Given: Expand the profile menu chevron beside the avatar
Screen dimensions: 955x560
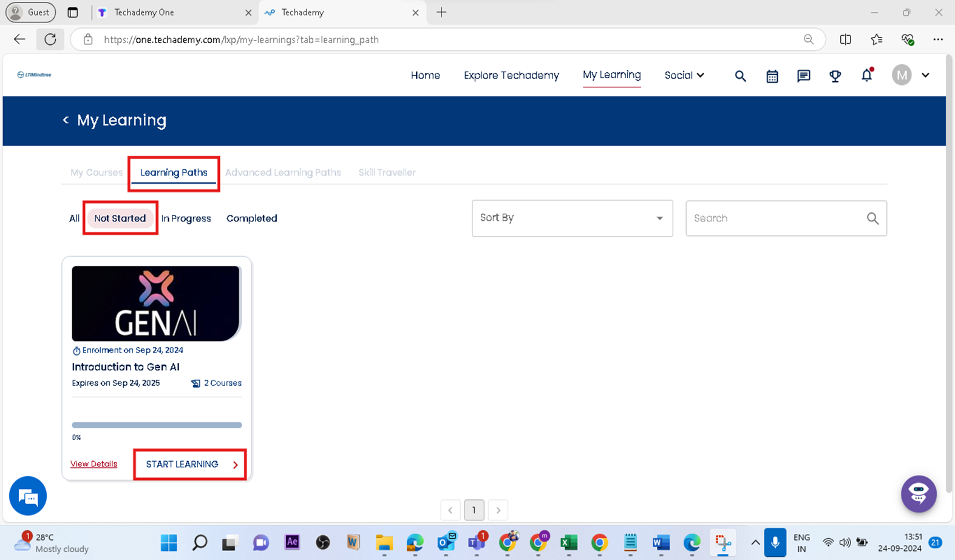Looking at the screenshot, I should (925, 75).
